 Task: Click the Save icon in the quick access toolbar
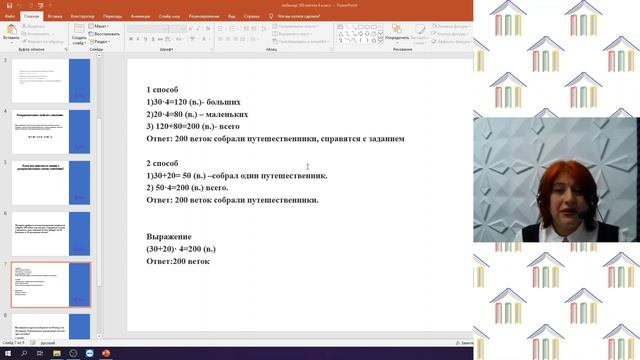click(x=9, y=5)
